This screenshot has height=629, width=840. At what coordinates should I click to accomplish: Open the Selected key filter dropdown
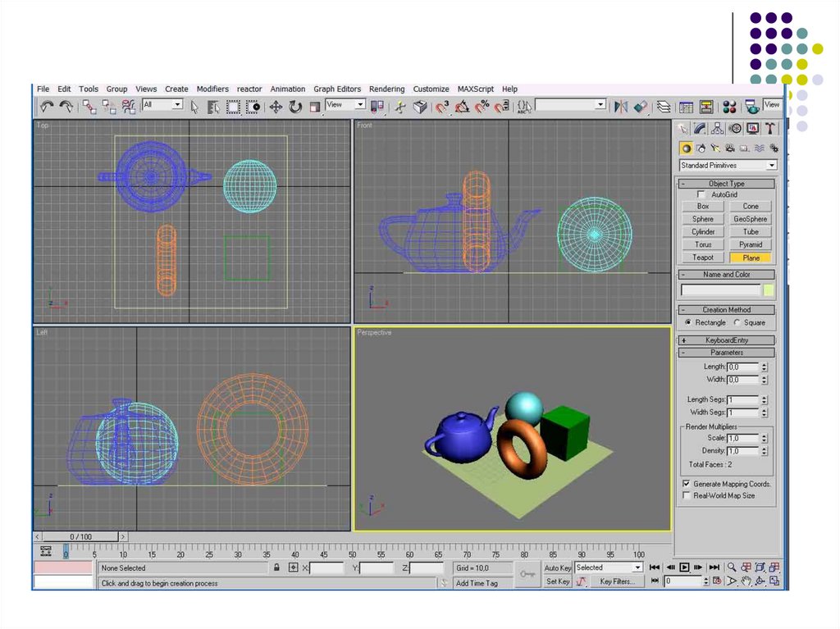609,567
